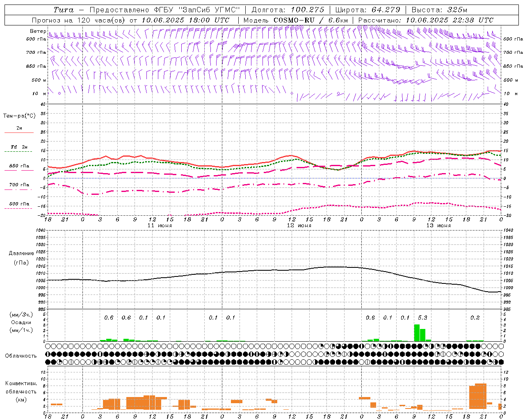Click the latitude value "Широта: 64.279"

pyautogui.click(x=367, y=10)
